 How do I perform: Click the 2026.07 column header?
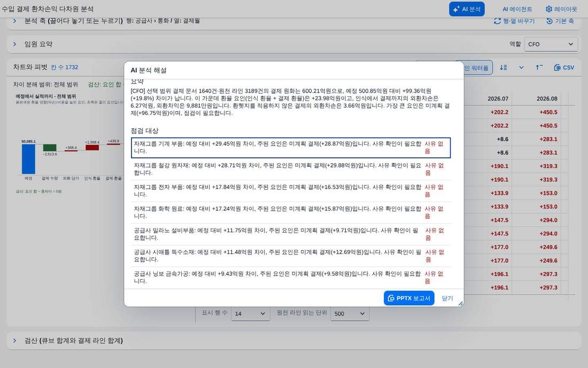coord(498,98)
